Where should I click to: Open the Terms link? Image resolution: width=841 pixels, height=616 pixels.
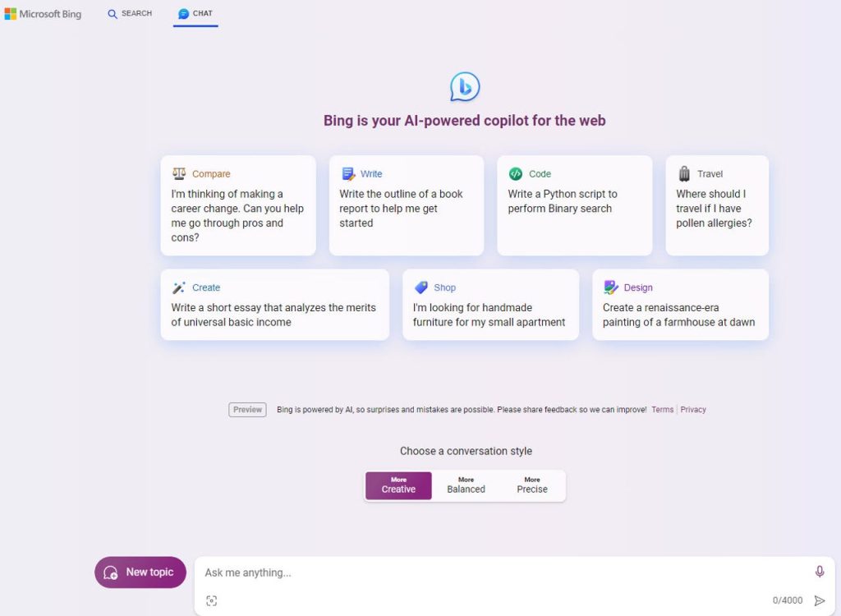(x=662, y=409)
